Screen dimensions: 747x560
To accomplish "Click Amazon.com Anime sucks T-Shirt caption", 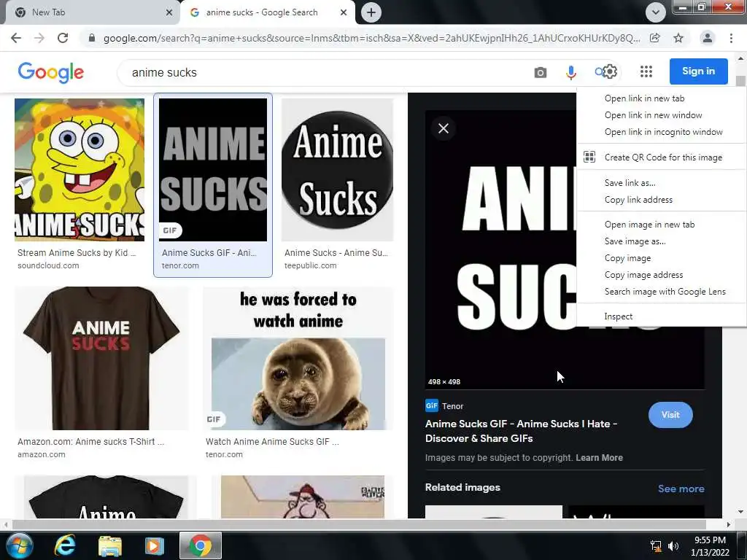I will point(90,442).
